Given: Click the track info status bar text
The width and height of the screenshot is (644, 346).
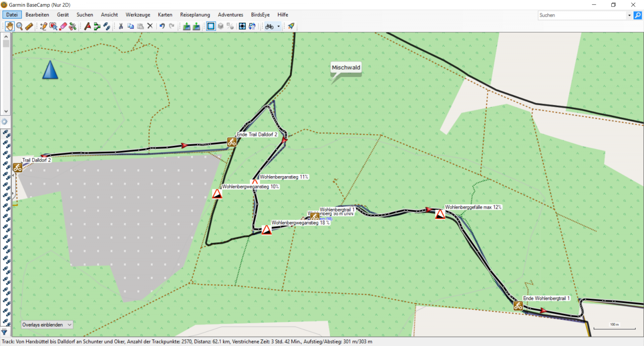Looking at the screenshot, I should [x=187, y=342].
